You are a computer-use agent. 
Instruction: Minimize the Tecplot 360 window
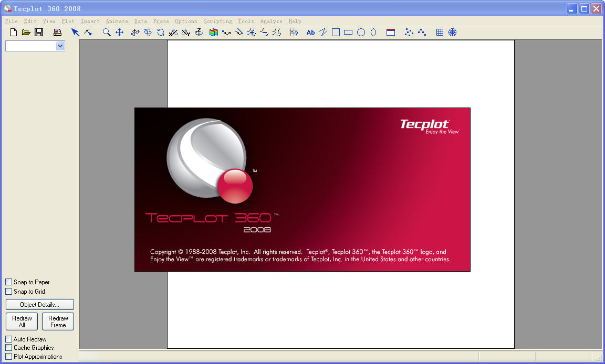[x=572, y=8]
